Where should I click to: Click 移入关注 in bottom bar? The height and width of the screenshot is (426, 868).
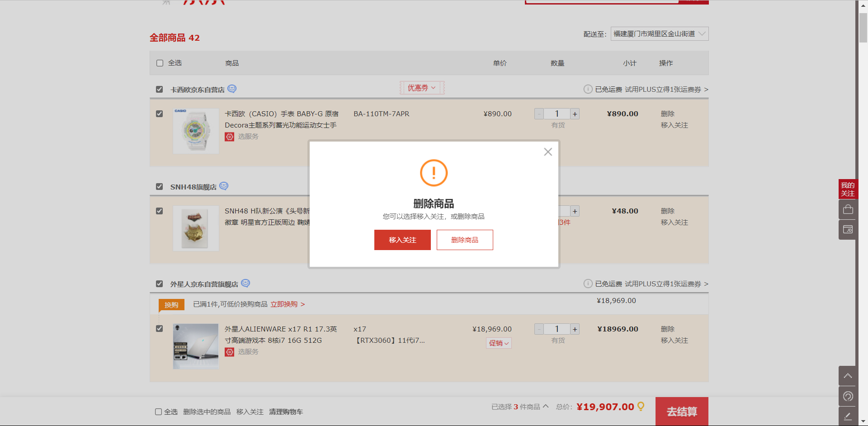pos(250,412)
